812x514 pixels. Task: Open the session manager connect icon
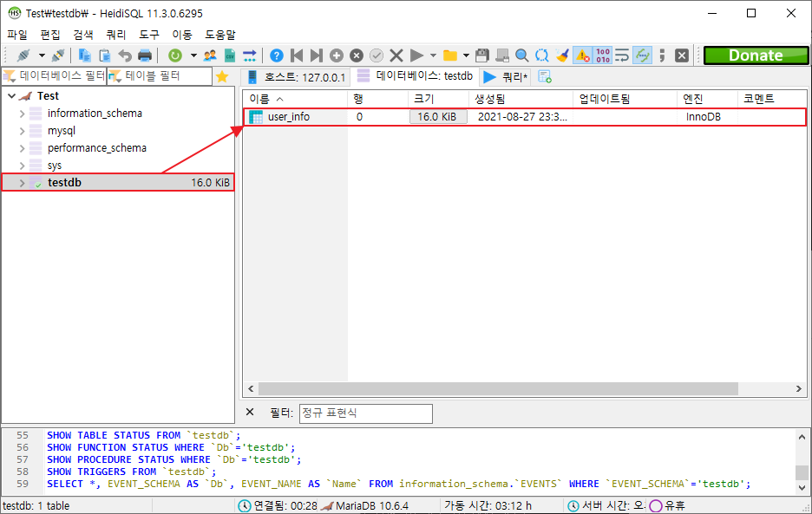(x=23, y=55)
